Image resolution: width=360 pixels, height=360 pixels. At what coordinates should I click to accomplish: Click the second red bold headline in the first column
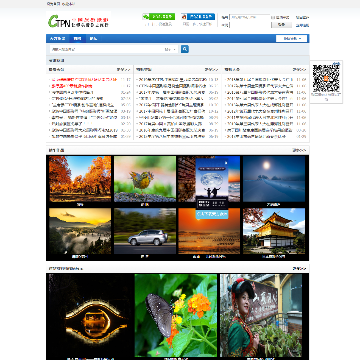point(72,86)
